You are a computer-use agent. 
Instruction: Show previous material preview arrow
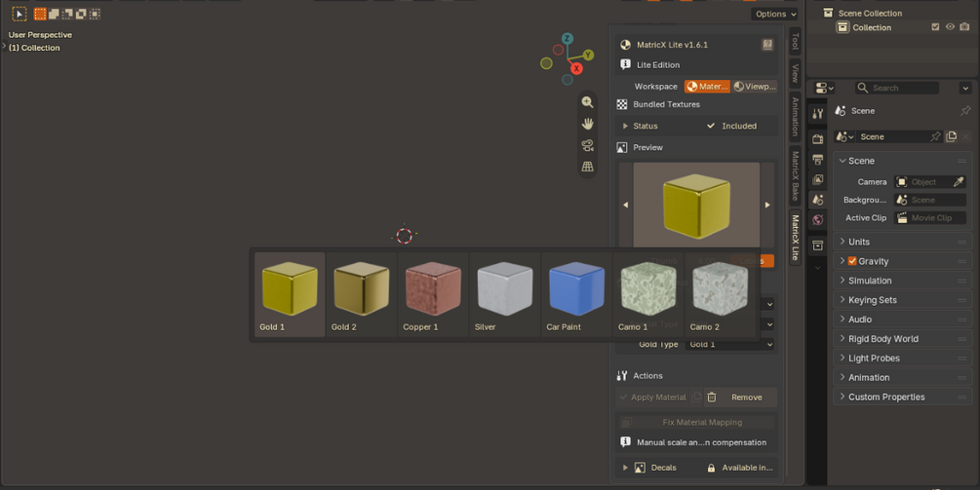click(x=626, y=205)
